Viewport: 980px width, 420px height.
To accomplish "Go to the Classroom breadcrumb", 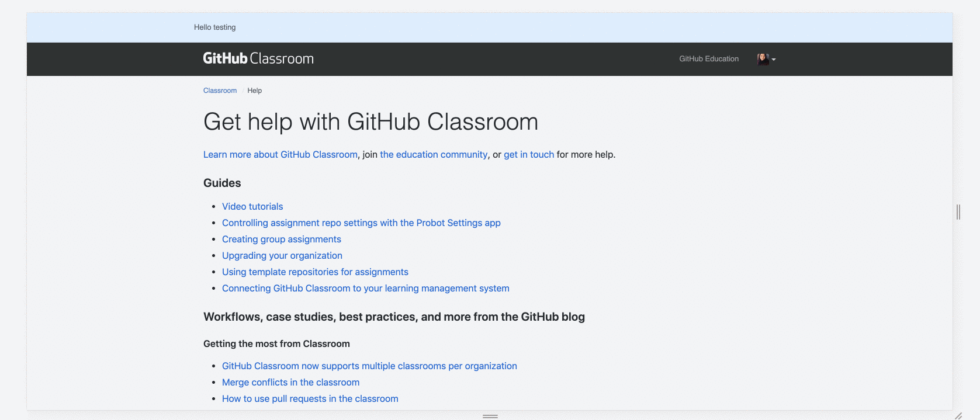I will [220, 91].
